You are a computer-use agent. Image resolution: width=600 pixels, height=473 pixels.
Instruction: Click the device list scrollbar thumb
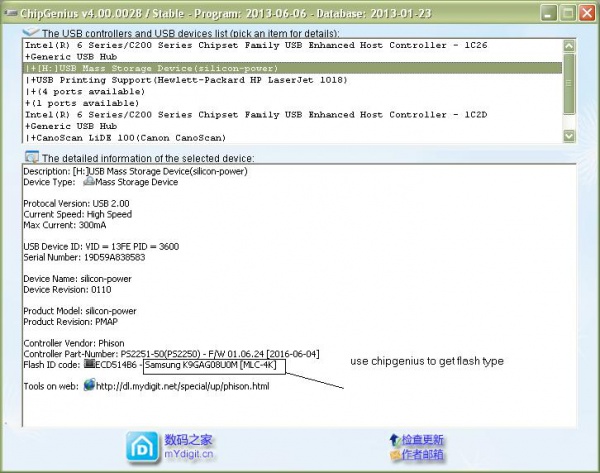[569, 83]
